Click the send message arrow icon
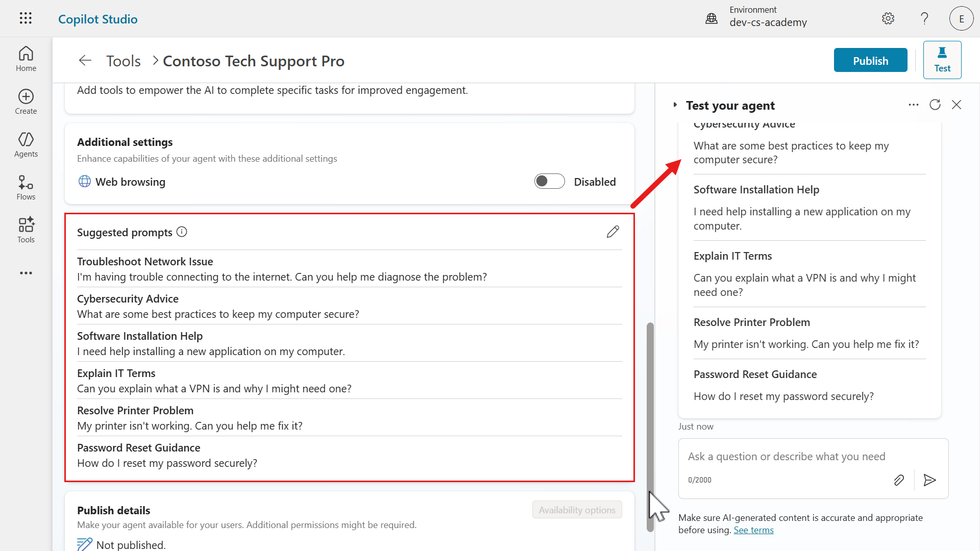980x551 pixels. (929, 480)
